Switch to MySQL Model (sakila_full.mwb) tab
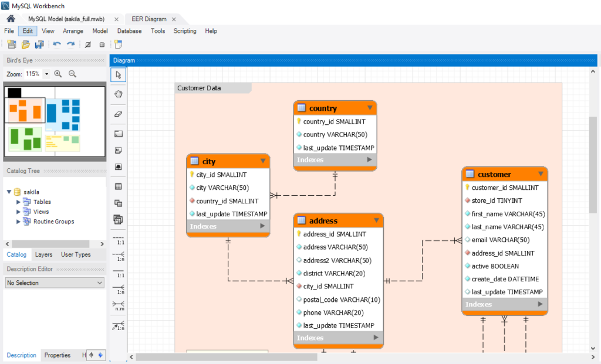601x364 pixels. click(x=66, y=19)
